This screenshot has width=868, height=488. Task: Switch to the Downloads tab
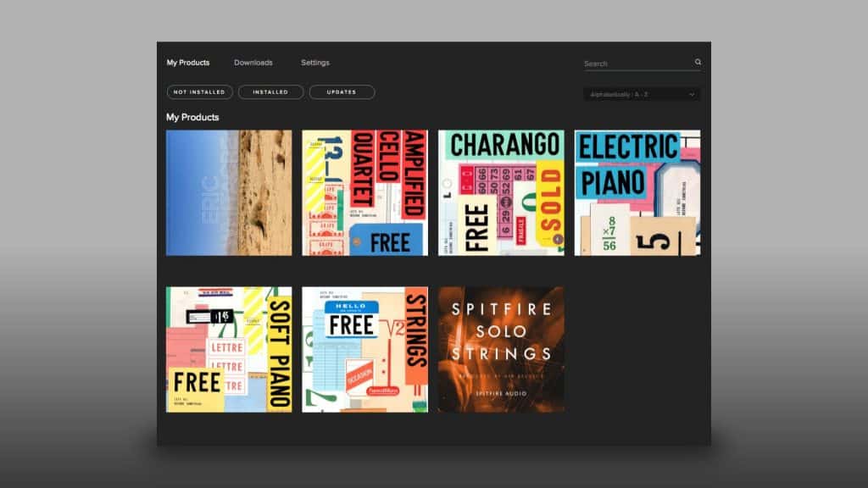click(253, 62)
